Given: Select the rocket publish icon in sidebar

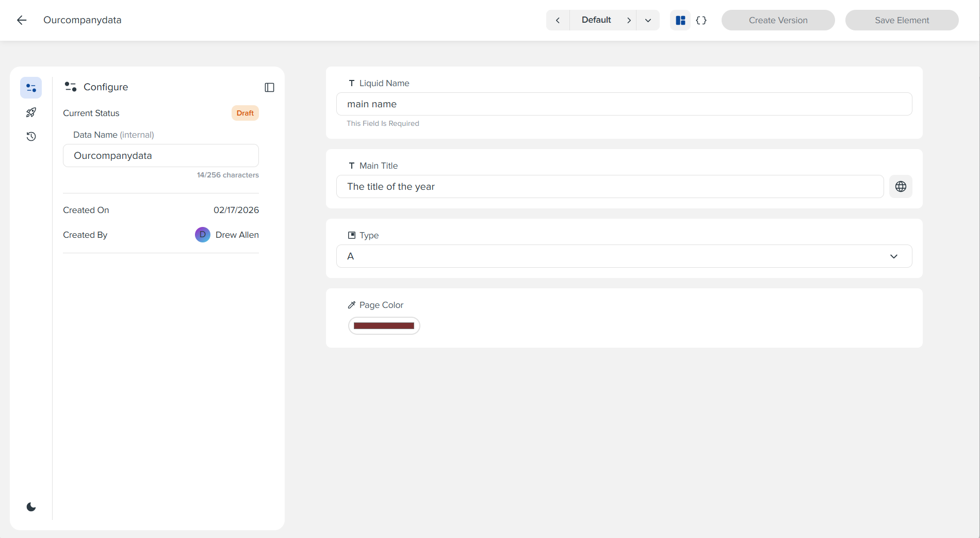Looking at the screenshot, I should (x=31, y=112).
